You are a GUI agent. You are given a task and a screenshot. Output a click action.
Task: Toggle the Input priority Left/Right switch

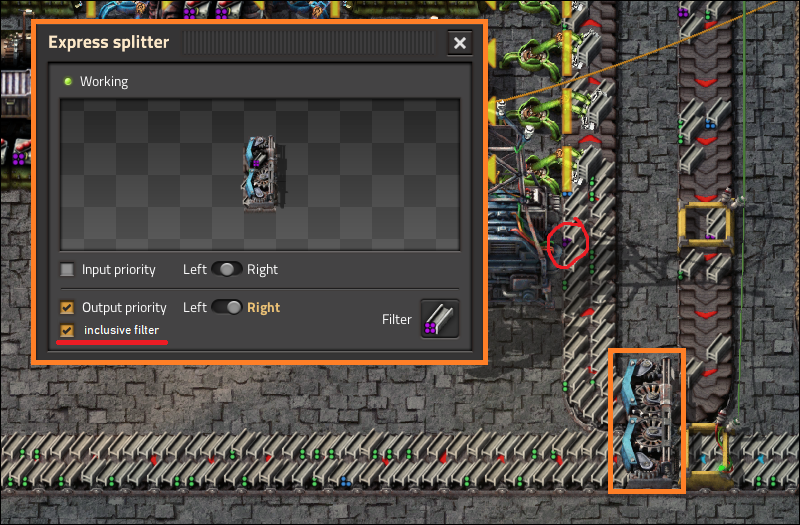click(x=227, y=269)
